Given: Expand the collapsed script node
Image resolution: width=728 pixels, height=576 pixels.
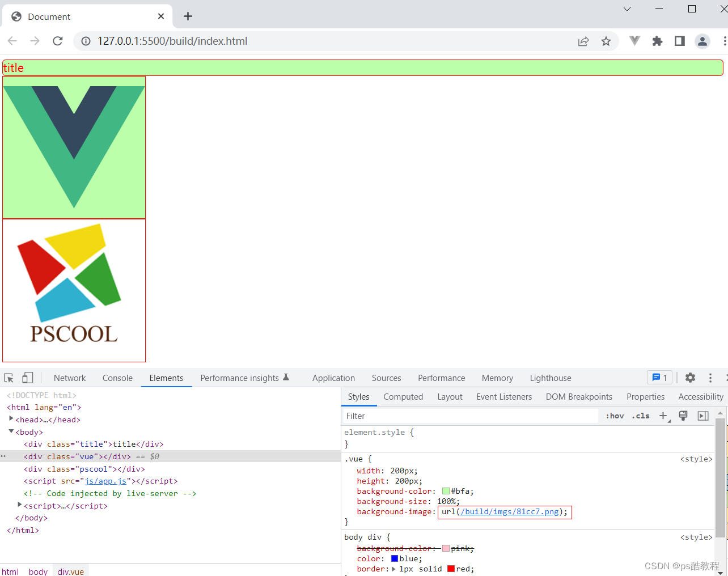Looking at the screenshot, I should (x=19, y=505).
